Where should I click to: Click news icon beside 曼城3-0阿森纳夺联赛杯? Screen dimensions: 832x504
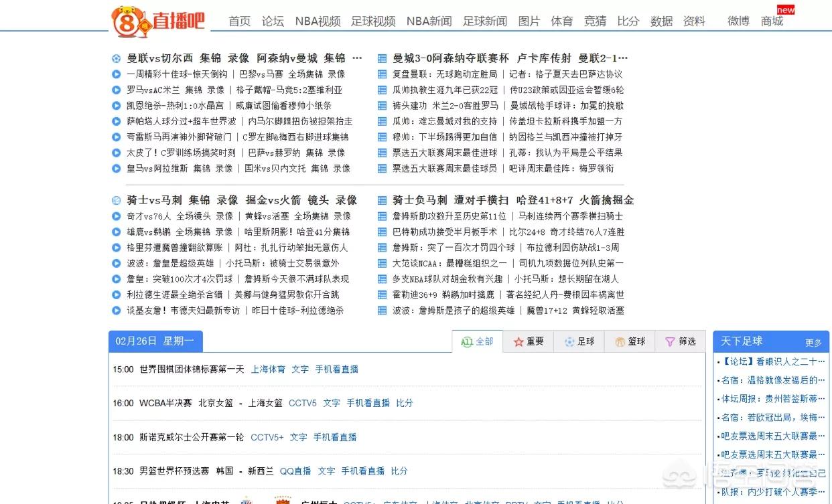[383, 58]
